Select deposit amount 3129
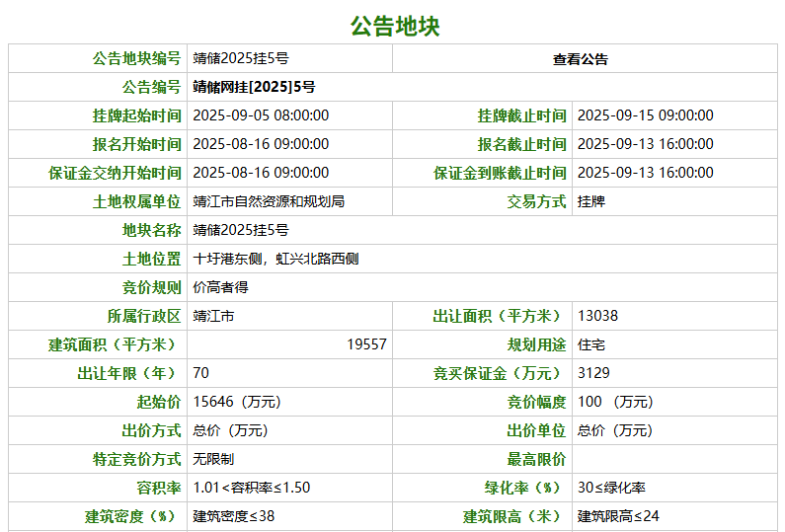The height and width of the screenshot is (532, 785). coord(593,373)
